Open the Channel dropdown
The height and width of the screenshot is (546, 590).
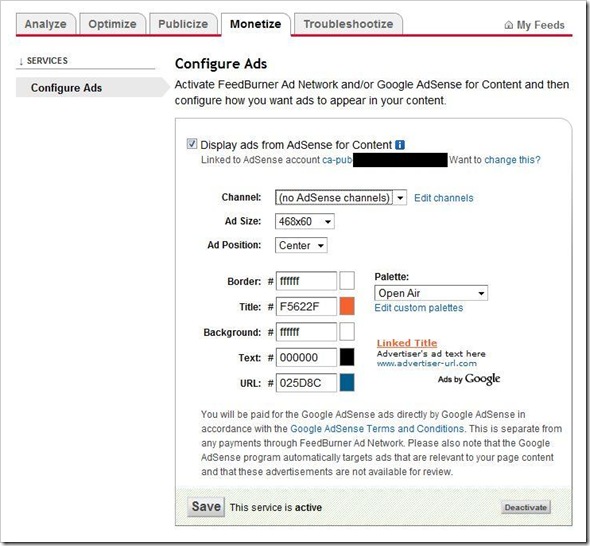pos(341,198)
